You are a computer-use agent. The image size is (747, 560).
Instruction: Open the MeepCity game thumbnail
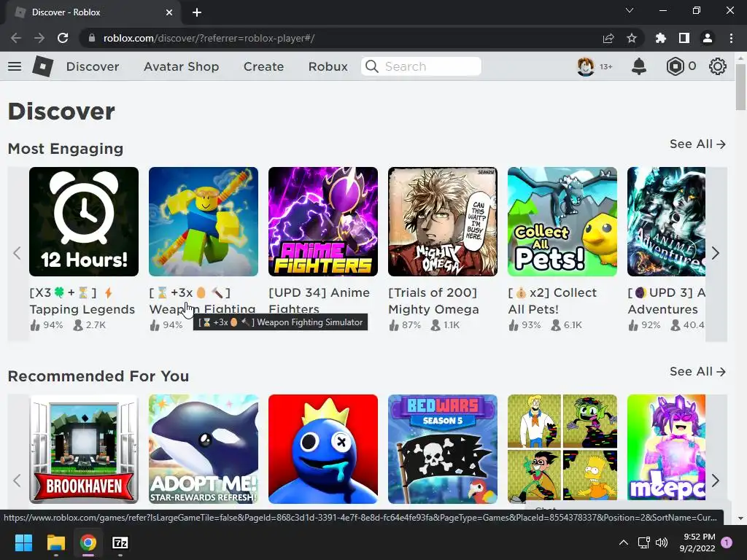[666, 449]
